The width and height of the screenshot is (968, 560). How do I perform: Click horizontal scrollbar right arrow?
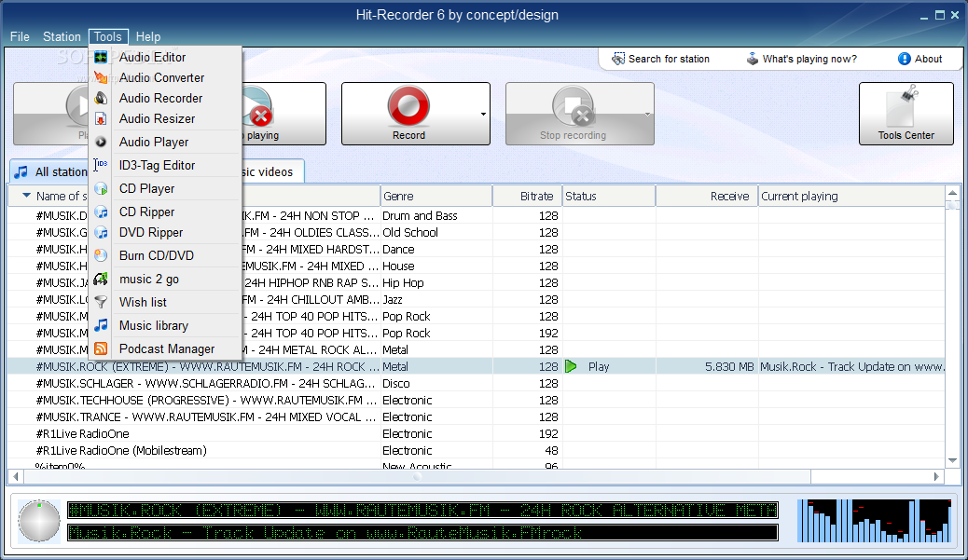[936, 477]
